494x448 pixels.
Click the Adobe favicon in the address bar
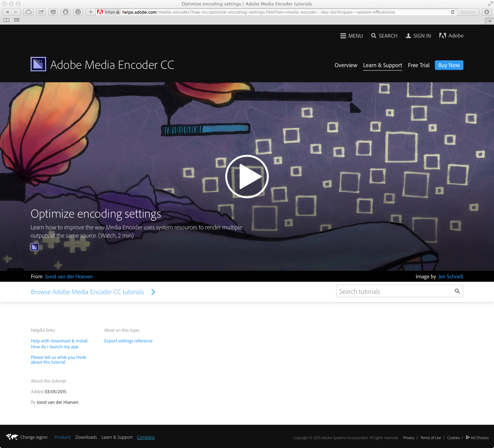[x=100, y=12]
